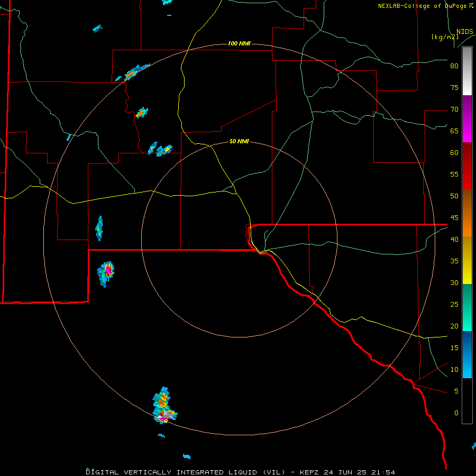Click the 35 value on the color scale
This screenshot has width=476, height=476.
[x=454, y=261]
